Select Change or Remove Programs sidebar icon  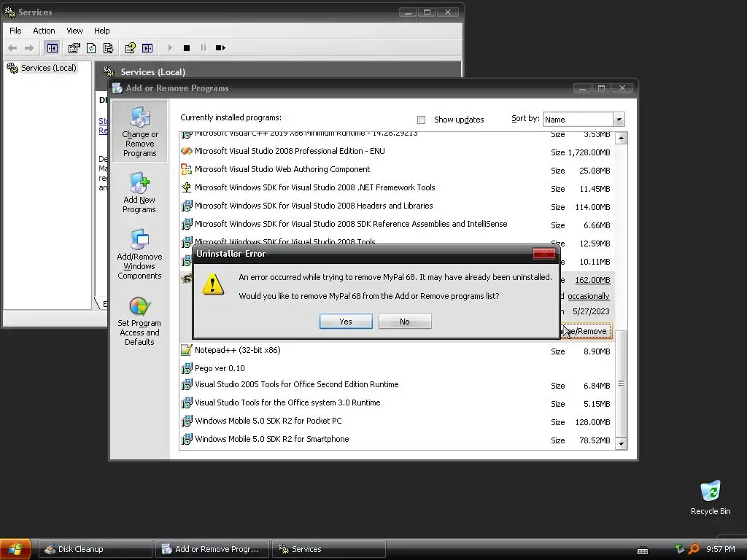pyautogui.click(x=139, y=131)
